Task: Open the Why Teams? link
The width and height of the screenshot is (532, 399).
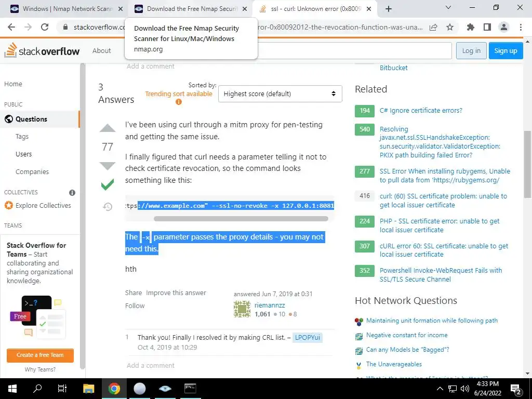Action: [40, 369]
